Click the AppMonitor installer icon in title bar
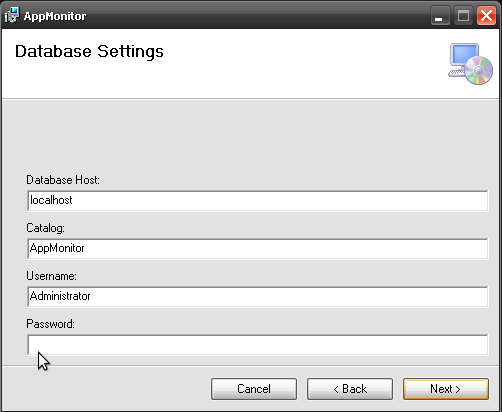Image resolution: width=502 pixels, height=412 pixels. (x=12, y=15)
